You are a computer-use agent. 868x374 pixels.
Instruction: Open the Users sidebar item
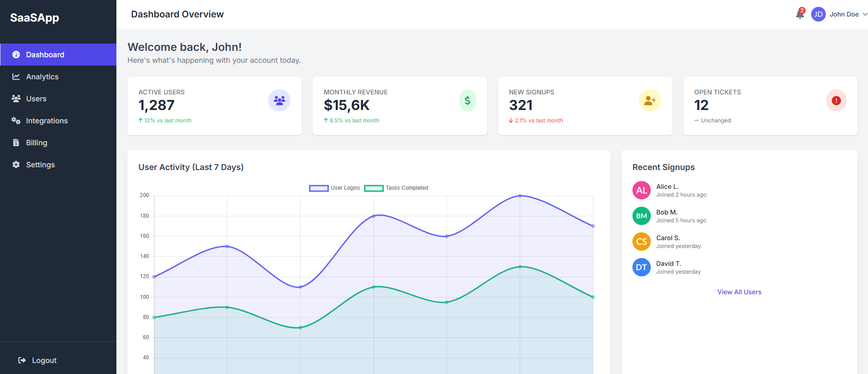[x=58, y=99]
